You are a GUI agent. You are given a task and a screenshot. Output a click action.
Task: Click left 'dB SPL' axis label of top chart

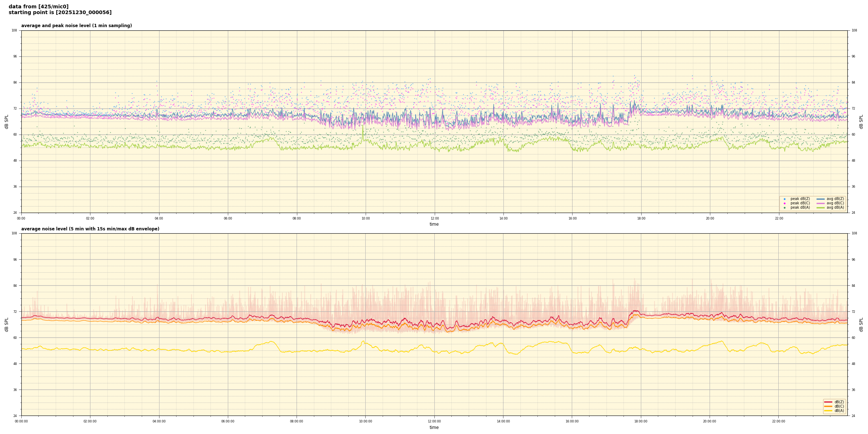pos(7,122)
